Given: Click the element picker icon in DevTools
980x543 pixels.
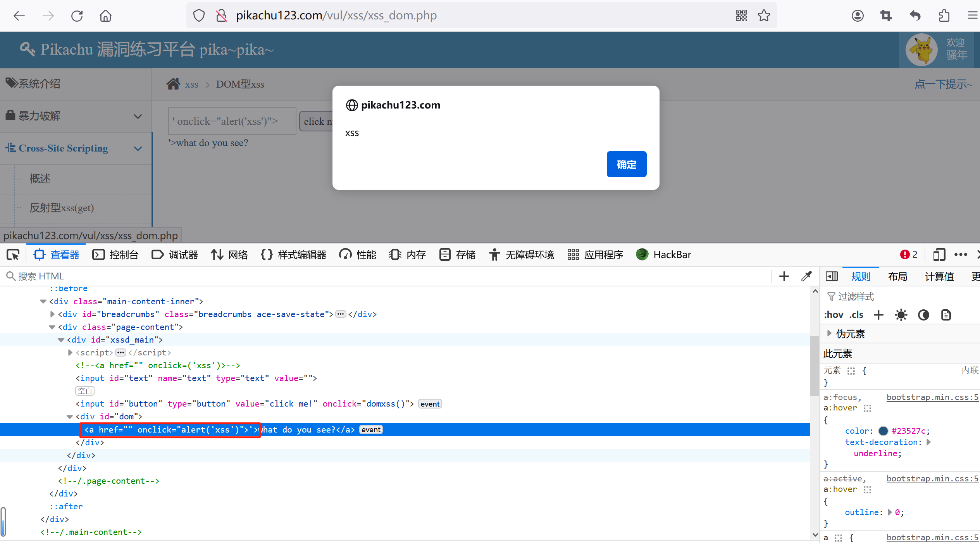Looking at the screenshot, I should click(x=13, y=255).
